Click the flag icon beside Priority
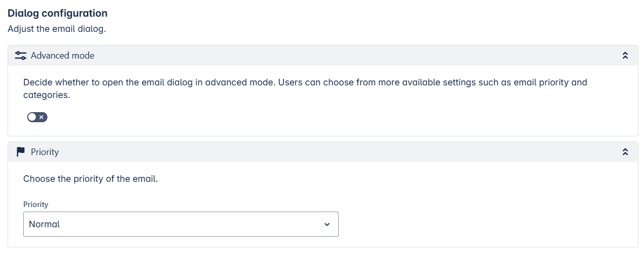Viewport: 644px width, 253px height. [21, 151]
